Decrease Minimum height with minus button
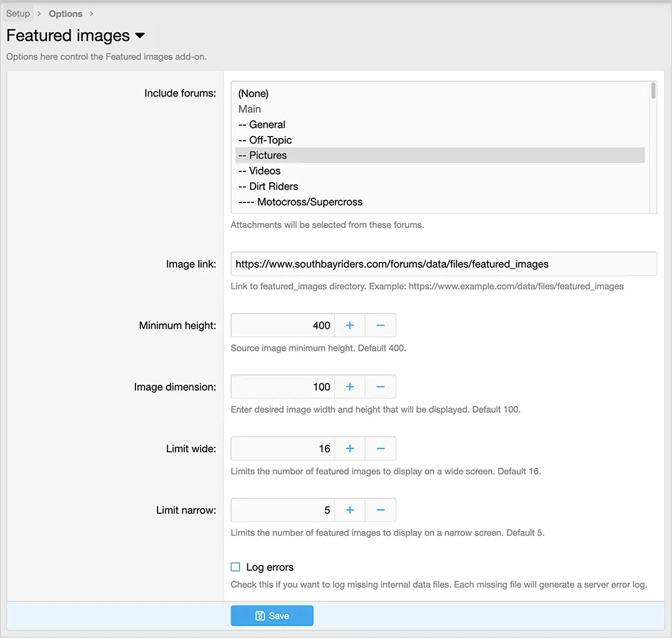Viewport: 672px width, 638px height. (380, 325)
